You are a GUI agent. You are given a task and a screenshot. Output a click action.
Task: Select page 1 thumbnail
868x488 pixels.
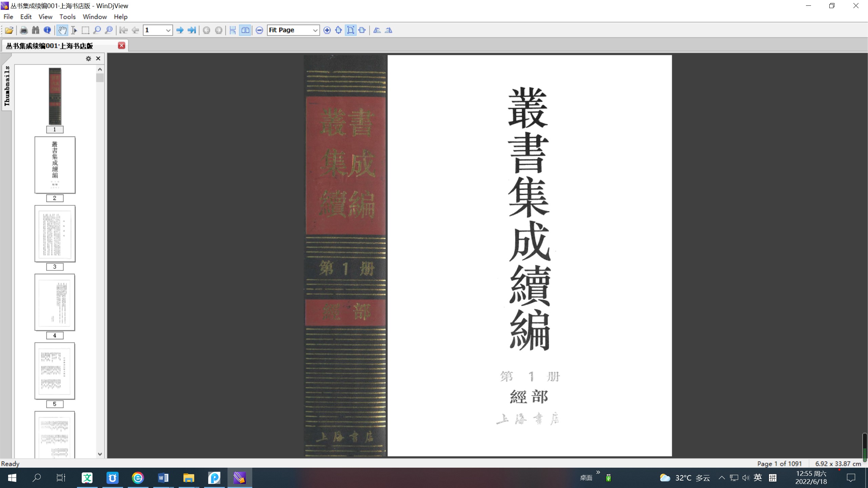click(x=55, y=96)
